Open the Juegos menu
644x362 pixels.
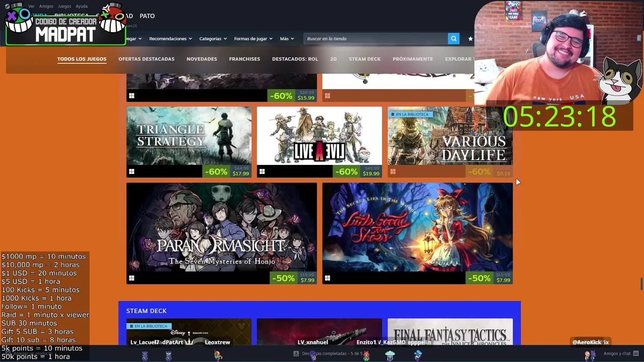[x=64, y=6]
